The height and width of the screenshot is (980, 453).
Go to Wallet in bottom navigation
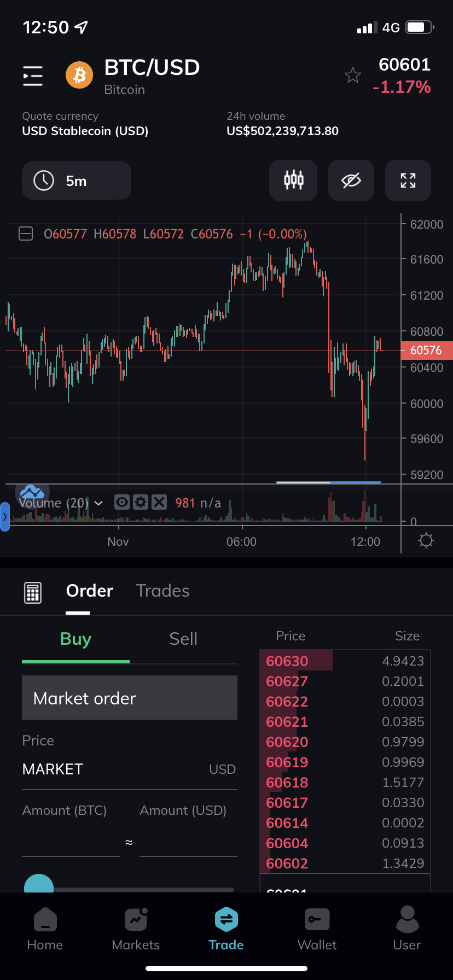coord(317,929)
